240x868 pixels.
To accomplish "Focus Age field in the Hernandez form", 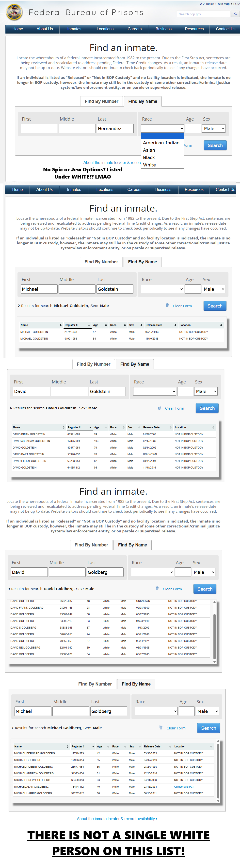I will click(193, 128).
